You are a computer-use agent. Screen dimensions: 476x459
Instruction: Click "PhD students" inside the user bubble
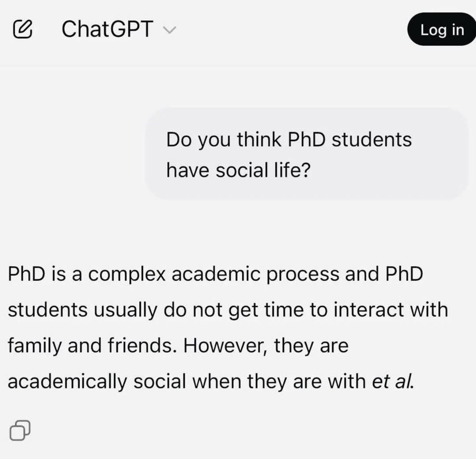350,140
